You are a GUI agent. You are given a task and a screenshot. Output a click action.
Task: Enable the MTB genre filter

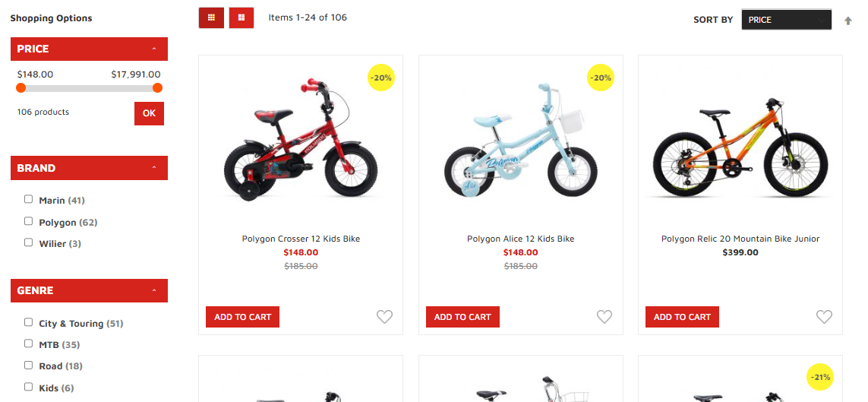(x=28, y=343)
